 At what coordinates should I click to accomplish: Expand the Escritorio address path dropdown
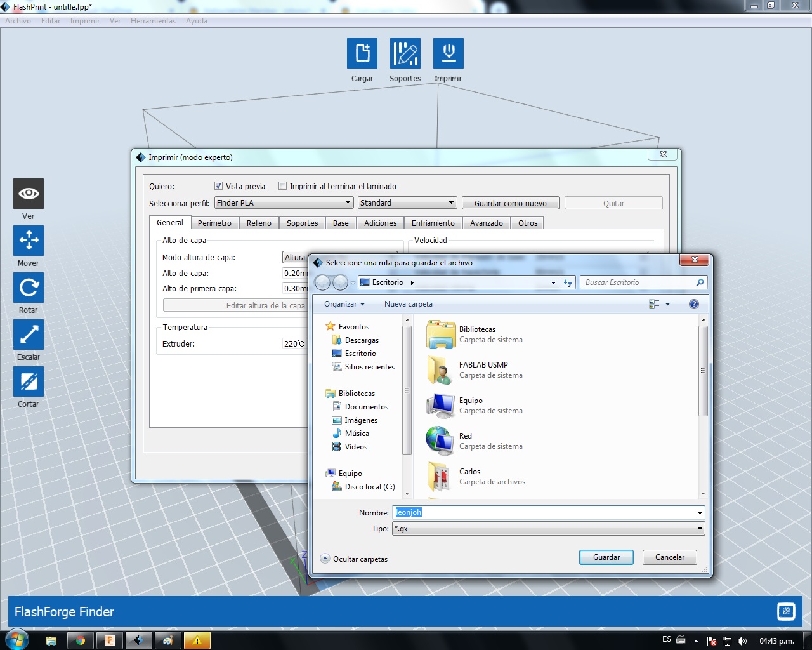tap(553, 282)
